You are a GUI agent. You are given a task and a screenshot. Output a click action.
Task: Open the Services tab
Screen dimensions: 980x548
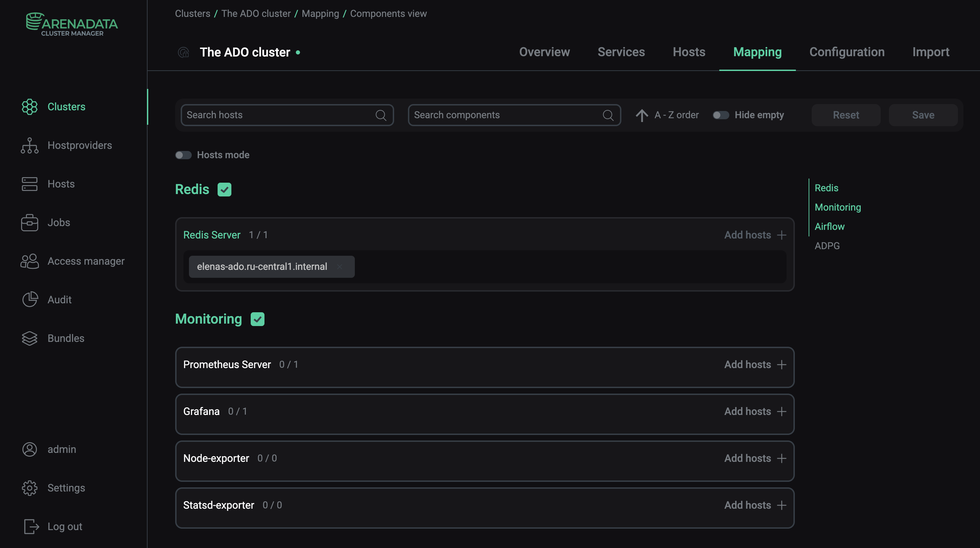(x=621, y=52)
